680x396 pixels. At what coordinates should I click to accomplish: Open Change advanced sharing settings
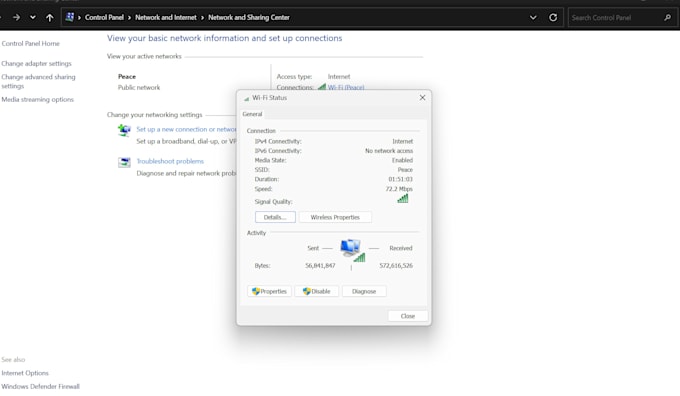coord(38,81)
